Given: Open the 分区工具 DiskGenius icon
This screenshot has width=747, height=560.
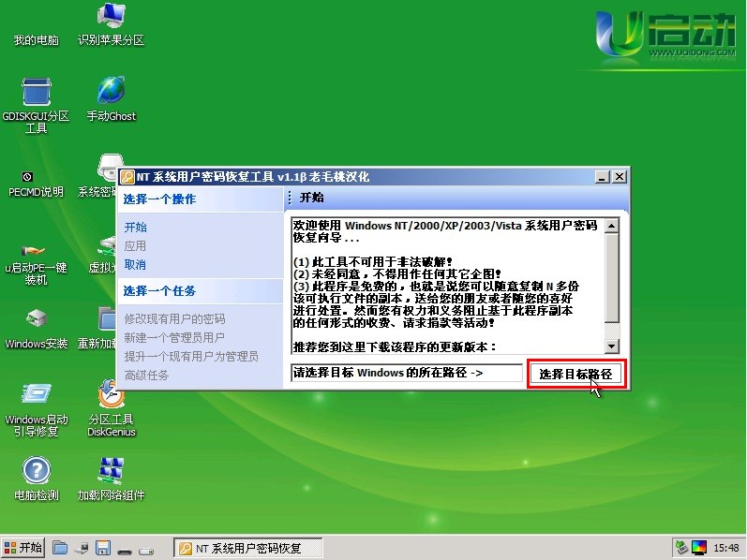Looking at the screenshot, I should [111, 408].
